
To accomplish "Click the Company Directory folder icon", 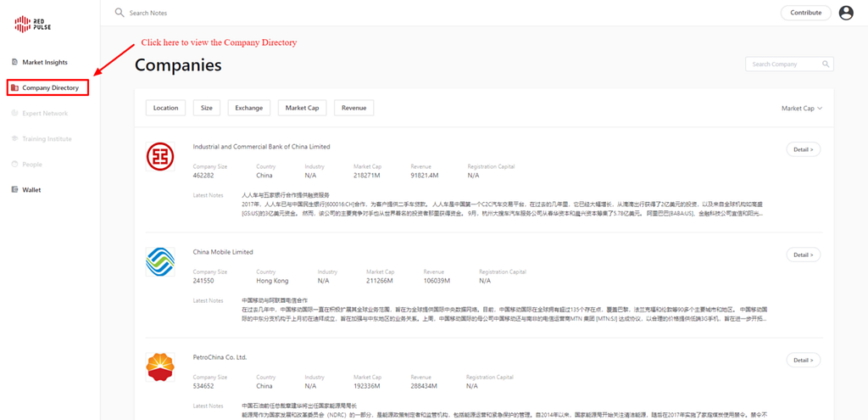I will 15,87.
